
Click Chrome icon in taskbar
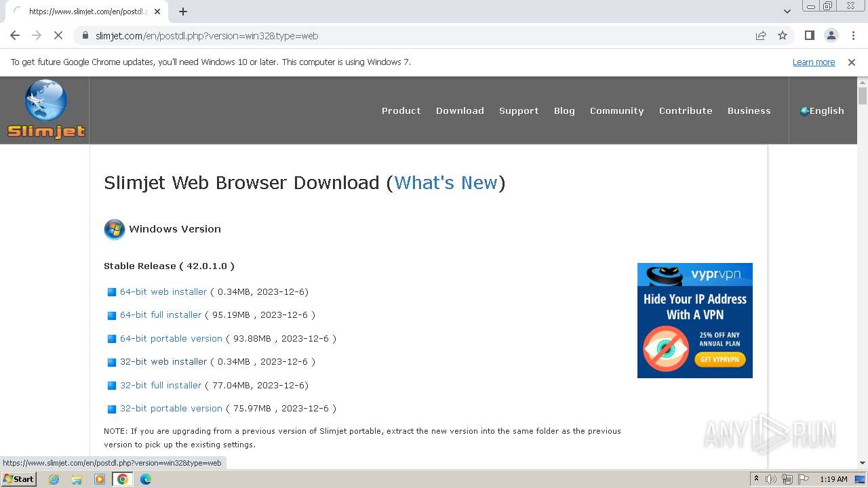click(123, 479)
